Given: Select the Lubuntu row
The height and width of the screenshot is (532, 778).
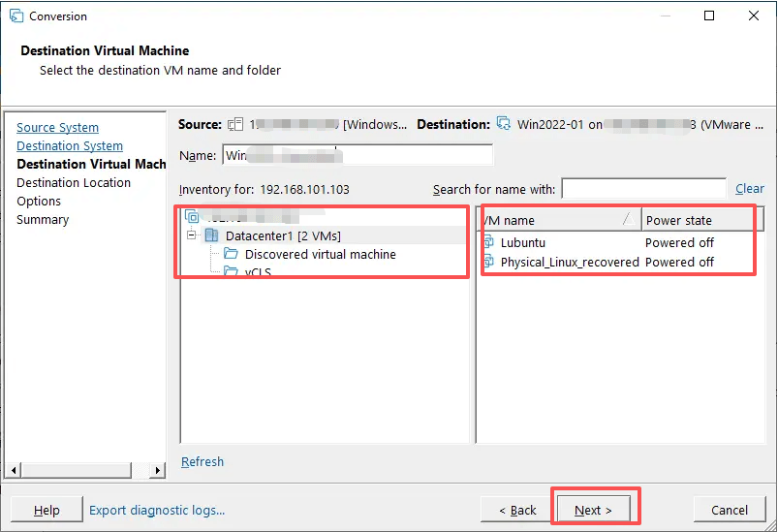Looking at the screenshot, I should [621, 242].
